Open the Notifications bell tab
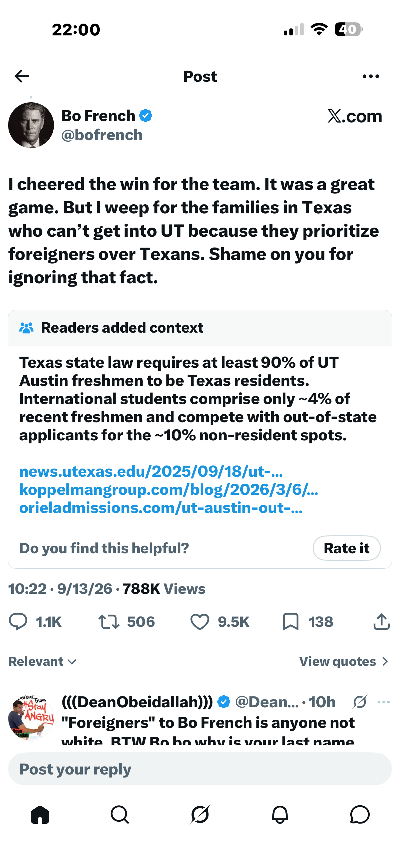Viewport: 400px width, 868px height. [x=280, y=815]
